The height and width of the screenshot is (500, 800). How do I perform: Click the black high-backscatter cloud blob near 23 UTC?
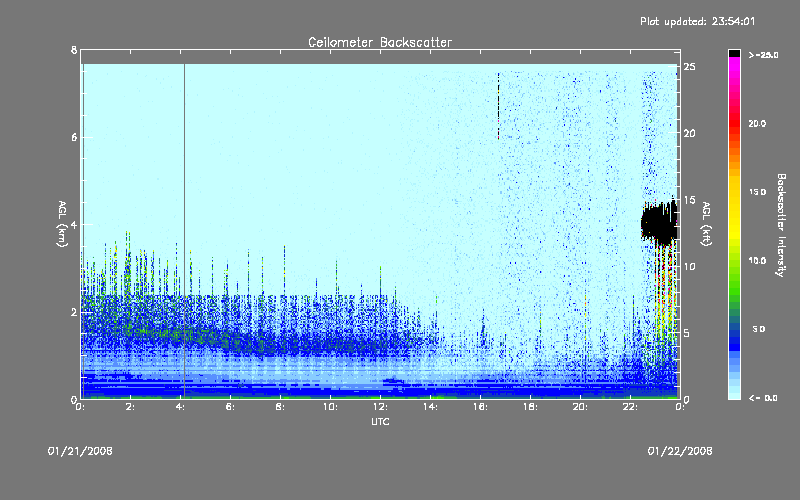659,223
